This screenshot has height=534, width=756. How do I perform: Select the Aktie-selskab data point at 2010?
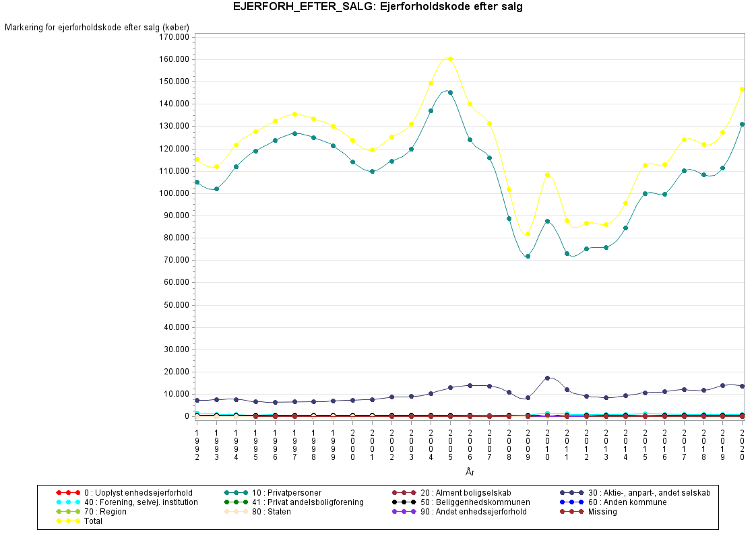(547, 378)
